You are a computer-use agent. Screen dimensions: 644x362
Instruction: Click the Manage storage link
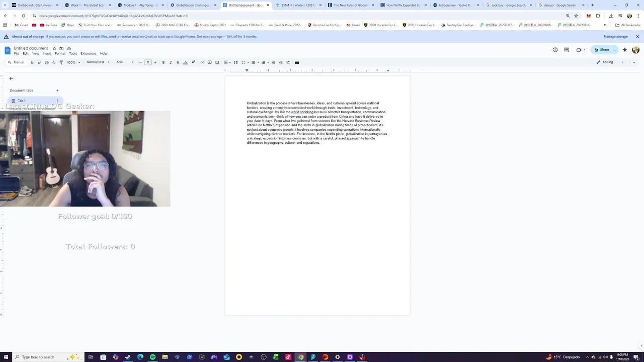[x=616, y=37]
